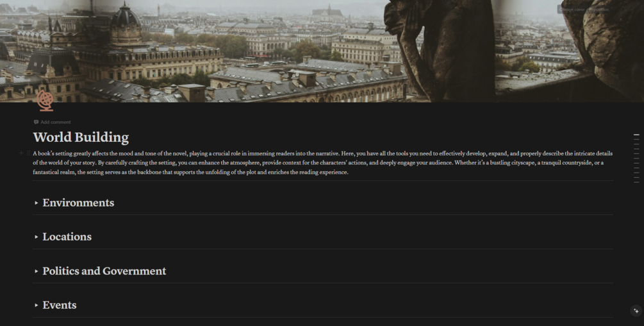This screenshot has height=326, width=644.
Task: Click the Events heading text
Action: coord(60,305)
